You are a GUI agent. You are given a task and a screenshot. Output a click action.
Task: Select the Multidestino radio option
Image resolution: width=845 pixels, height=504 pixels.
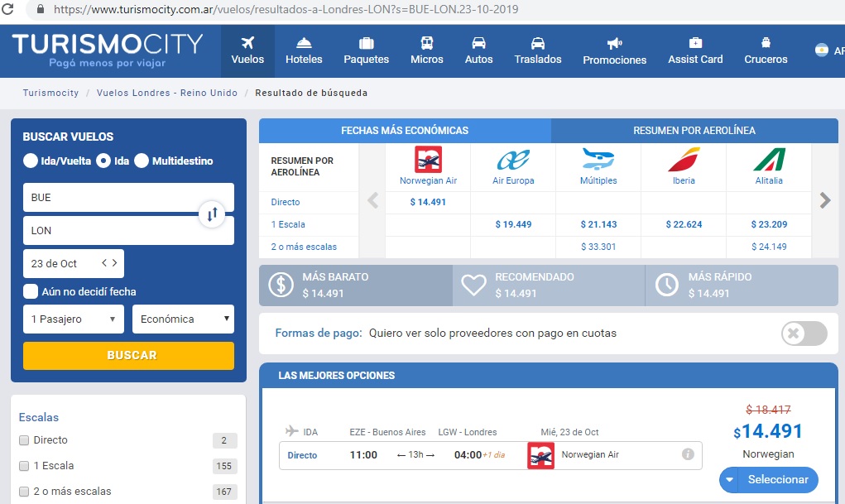(x=142, y=161)
